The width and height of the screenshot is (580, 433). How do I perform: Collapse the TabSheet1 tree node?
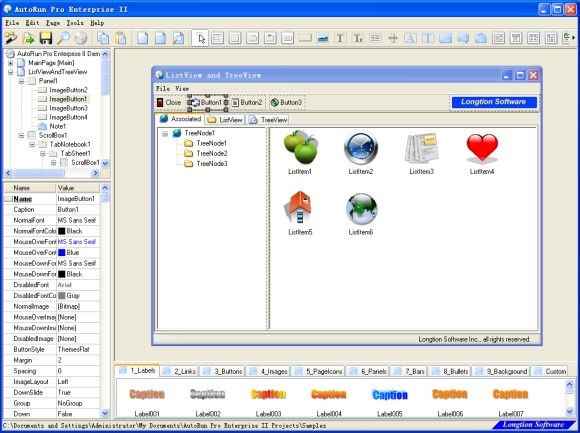(x=43, y=153)
